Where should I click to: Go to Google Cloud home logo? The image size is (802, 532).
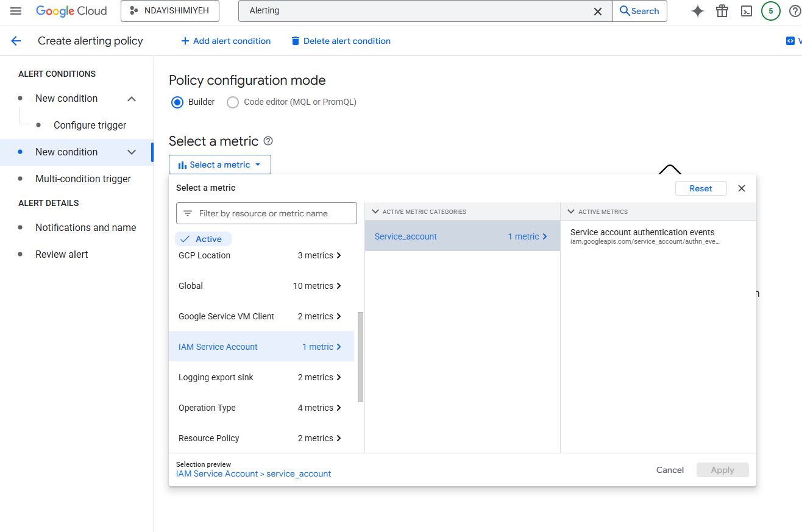(71, 11)
